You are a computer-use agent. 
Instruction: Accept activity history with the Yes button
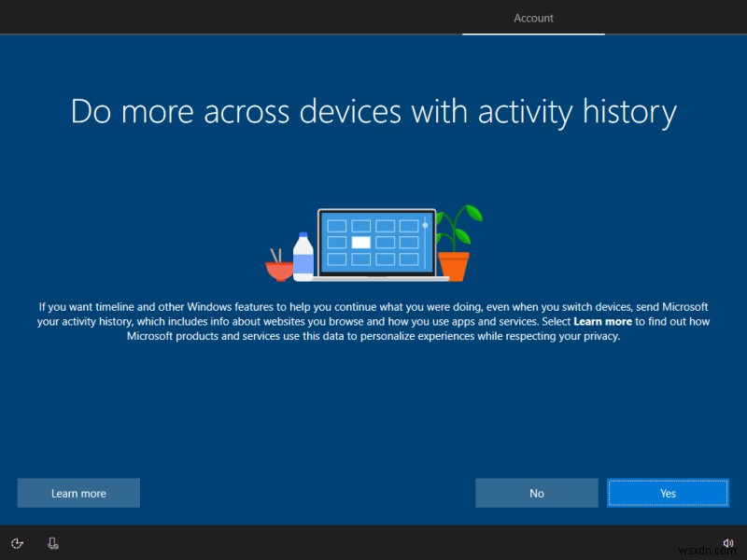tap(668, 493)
